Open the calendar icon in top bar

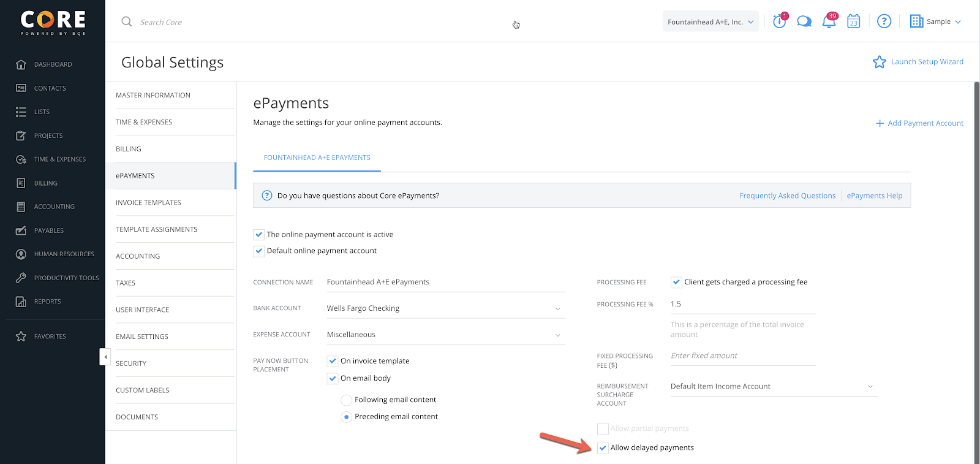pyautogui.click(x=854, y=21)
